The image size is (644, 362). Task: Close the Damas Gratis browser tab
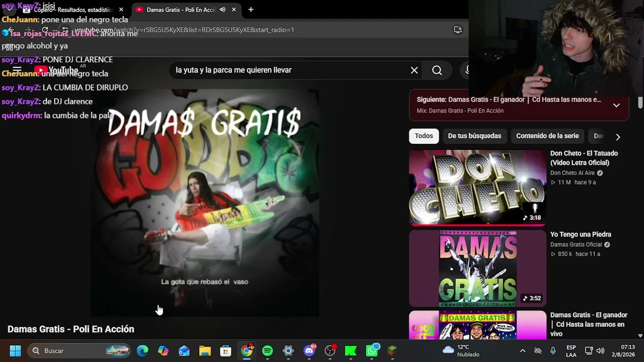click(234, 10)
